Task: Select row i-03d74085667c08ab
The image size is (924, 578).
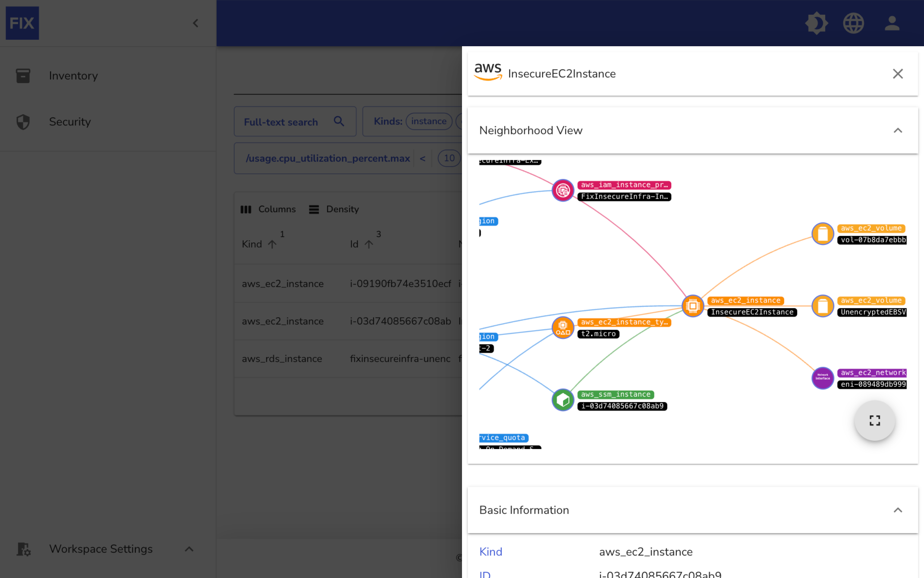Action: pyautogui.click(x=348, y=321)
